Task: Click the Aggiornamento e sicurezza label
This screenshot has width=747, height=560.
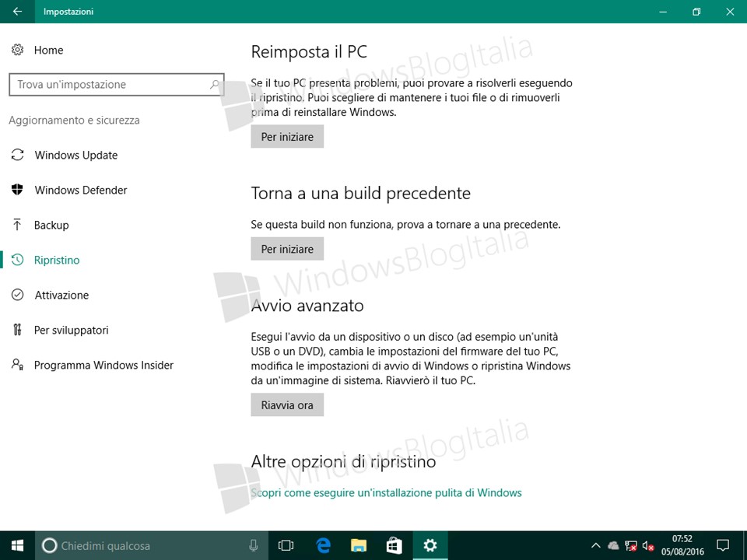Action: pyautogui.click(x=75, y=120)
